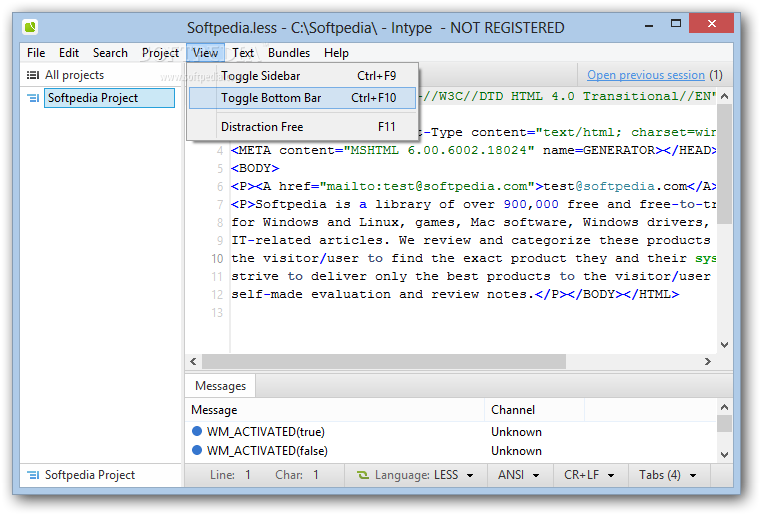Click line number 5 in gutter
This screenshot has height=515, width=761.
click(x=220, y=169)
